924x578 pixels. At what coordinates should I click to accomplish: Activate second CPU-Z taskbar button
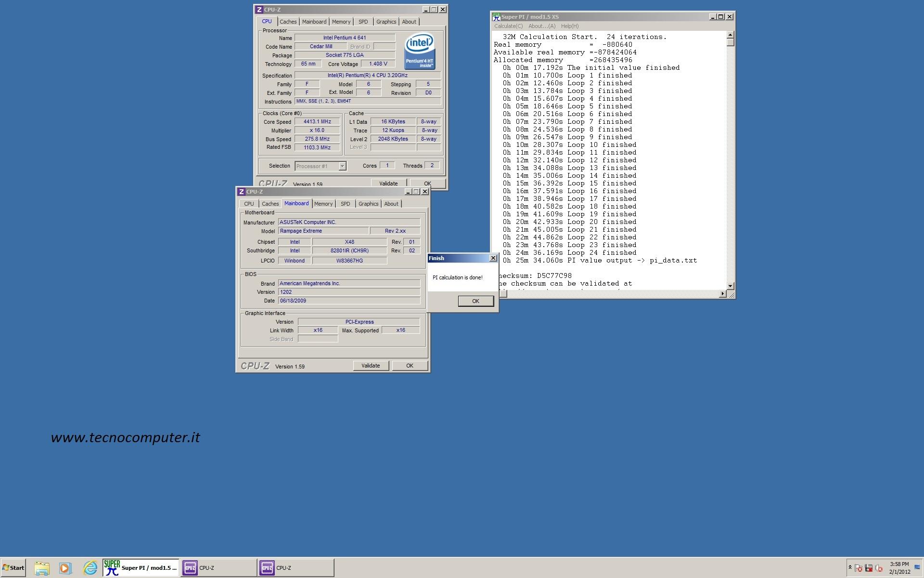click(295, 568)
